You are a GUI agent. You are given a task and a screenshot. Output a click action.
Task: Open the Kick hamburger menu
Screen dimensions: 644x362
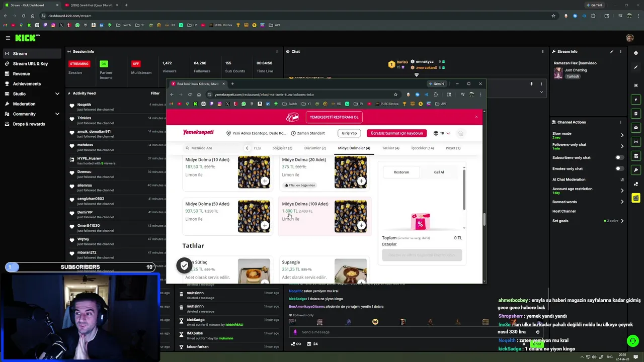click(8, 38)
